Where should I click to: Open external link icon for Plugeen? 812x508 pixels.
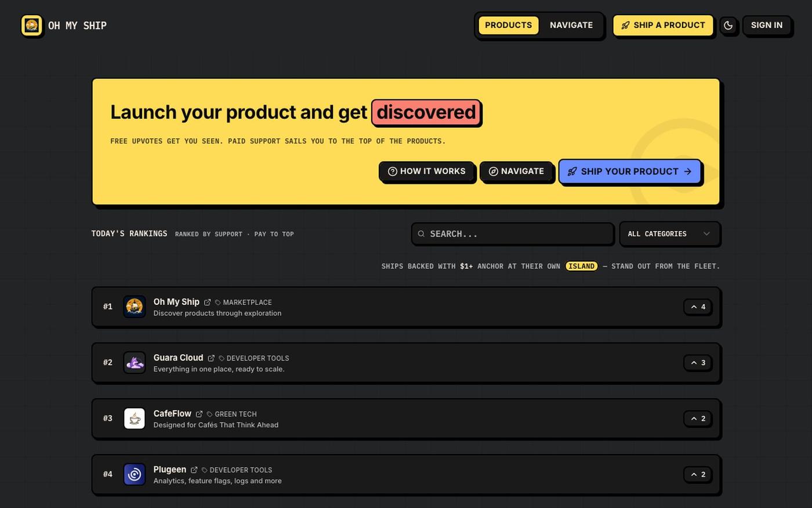pyautogui.click(x=194, y=470)
